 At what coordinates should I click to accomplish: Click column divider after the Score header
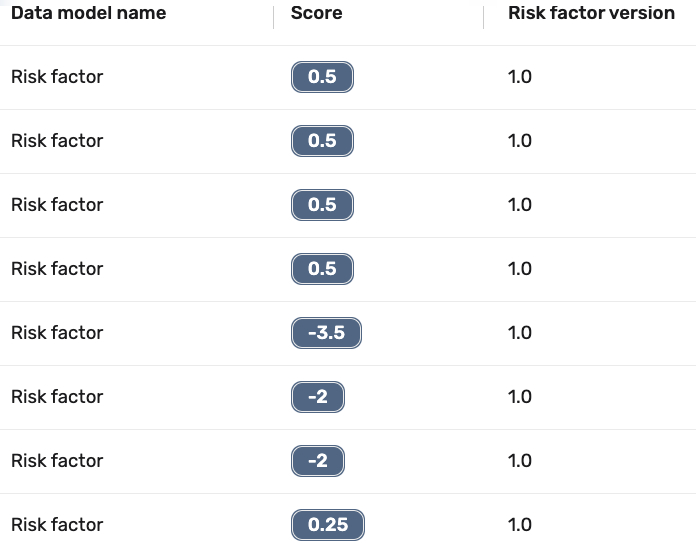(483, 17)
